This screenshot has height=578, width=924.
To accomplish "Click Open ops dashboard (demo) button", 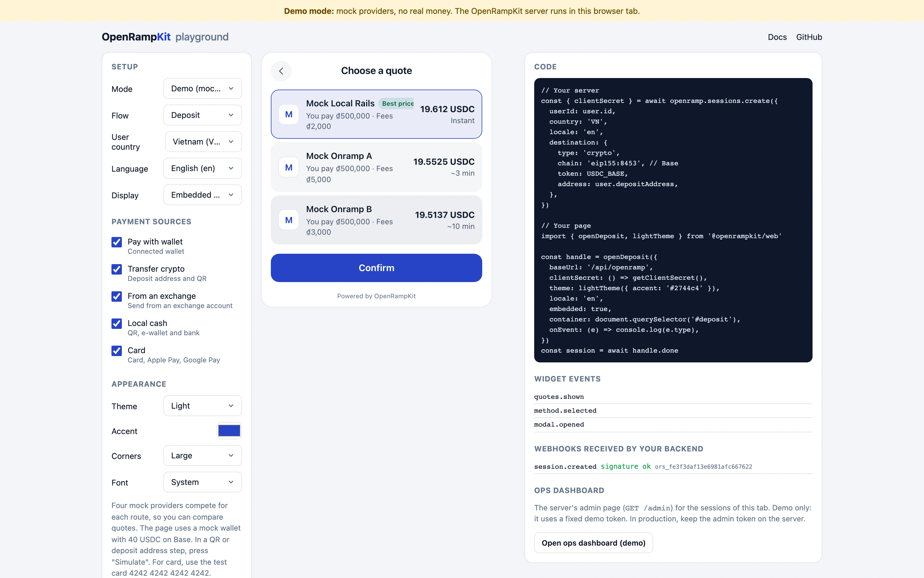I will [593, 543].
